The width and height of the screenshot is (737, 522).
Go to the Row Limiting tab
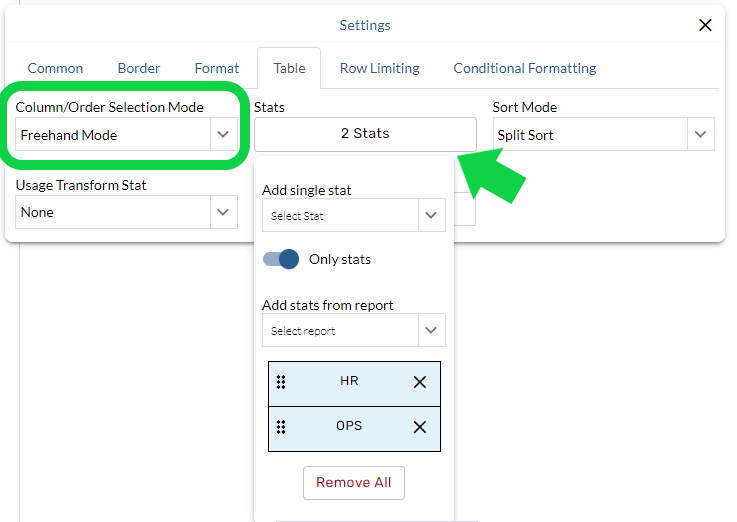(379, 68)
